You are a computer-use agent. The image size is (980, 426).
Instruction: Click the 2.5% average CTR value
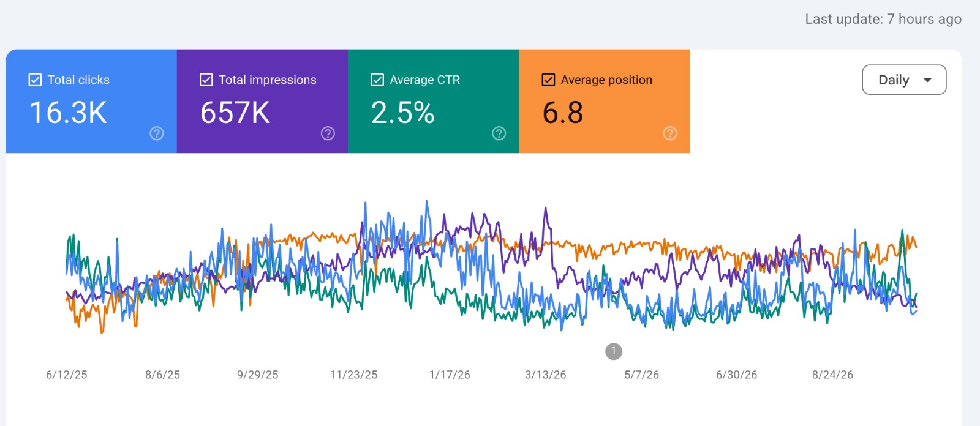(403, 113)
